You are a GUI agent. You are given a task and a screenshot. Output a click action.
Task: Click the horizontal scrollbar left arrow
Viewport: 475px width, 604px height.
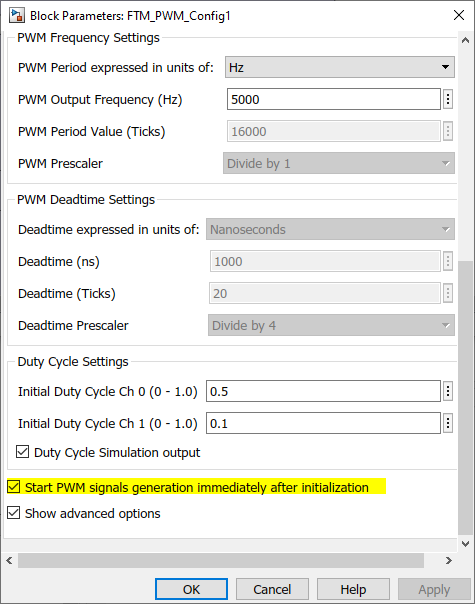tap(9, 560)
